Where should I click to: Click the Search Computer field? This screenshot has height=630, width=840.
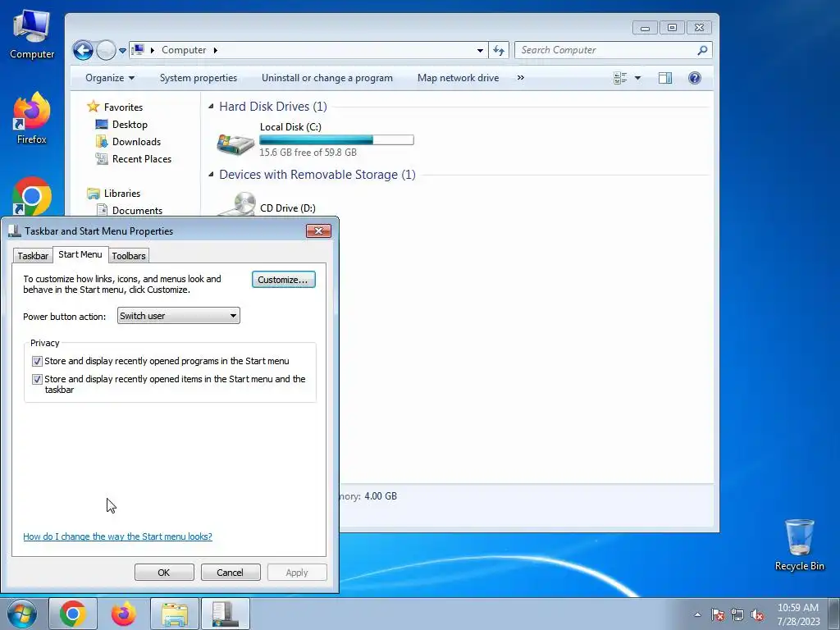point(605,50)
